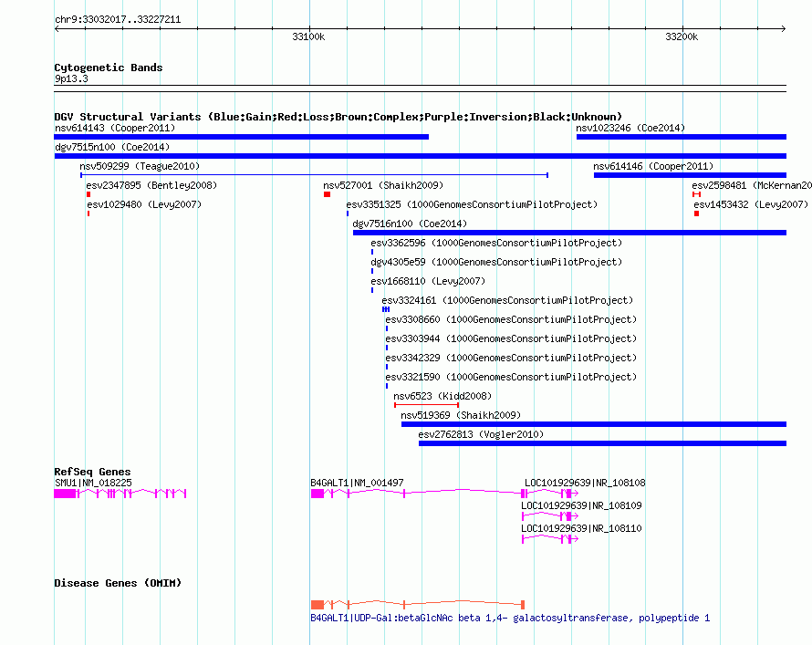Select red loss block under nsv527001

(327, 194)
